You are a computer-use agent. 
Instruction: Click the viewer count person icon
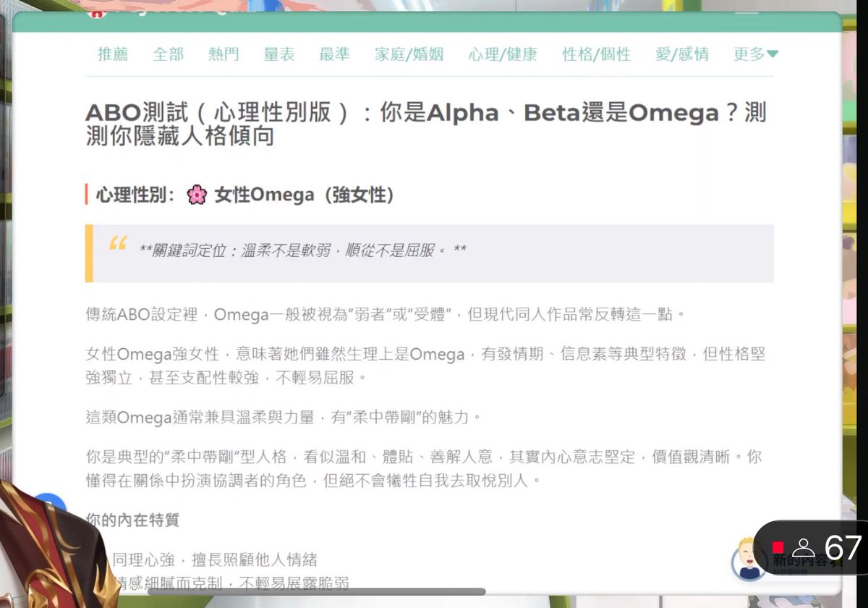tap(803, 548)
